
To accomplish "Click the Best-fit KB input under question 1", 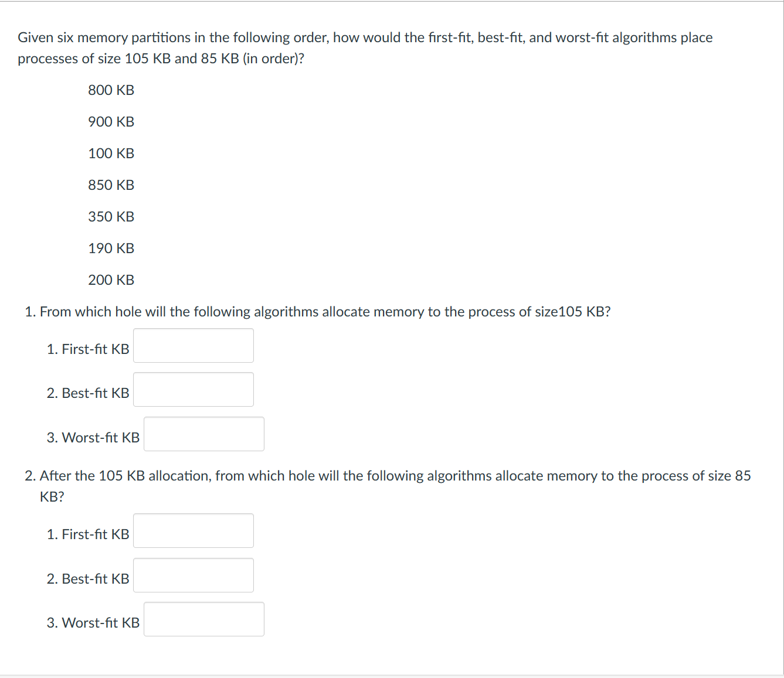I will pyautogui.click(x=193, y=389).
